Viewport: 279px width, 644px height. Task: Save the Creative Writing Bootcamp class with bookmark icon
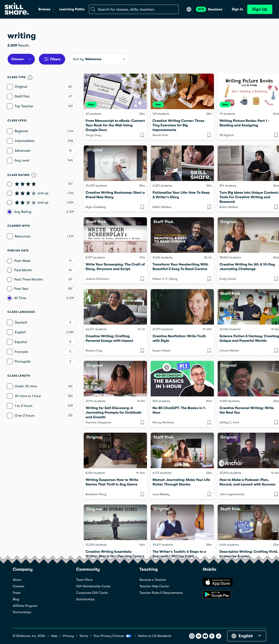(x=142, y=207)
